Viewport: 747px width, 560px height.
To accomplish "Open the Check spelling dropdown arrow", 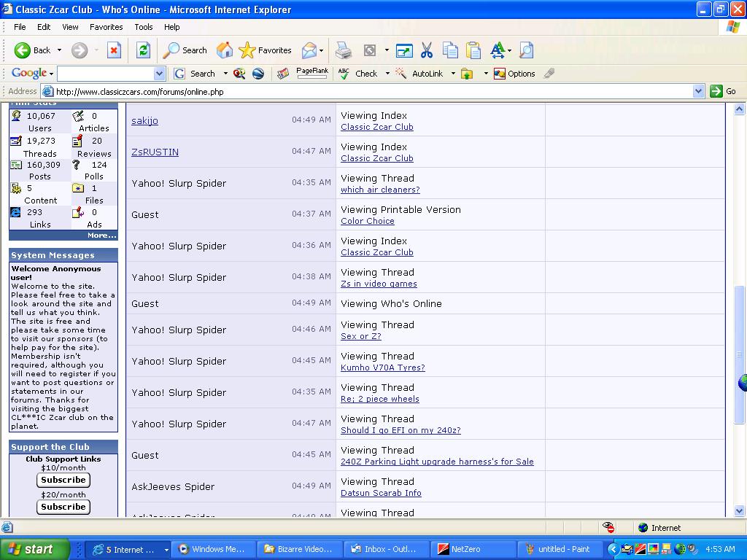I will tap(387, 74).
